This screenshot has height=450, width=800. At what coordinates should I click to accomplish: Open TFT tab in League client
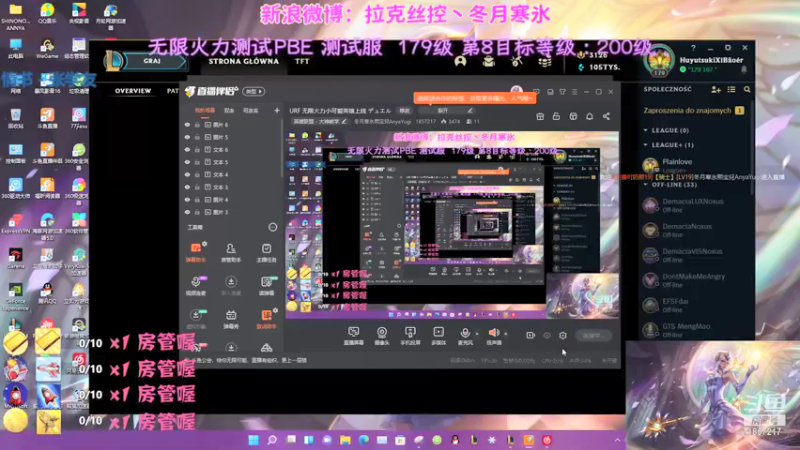[x=302, y=61]
